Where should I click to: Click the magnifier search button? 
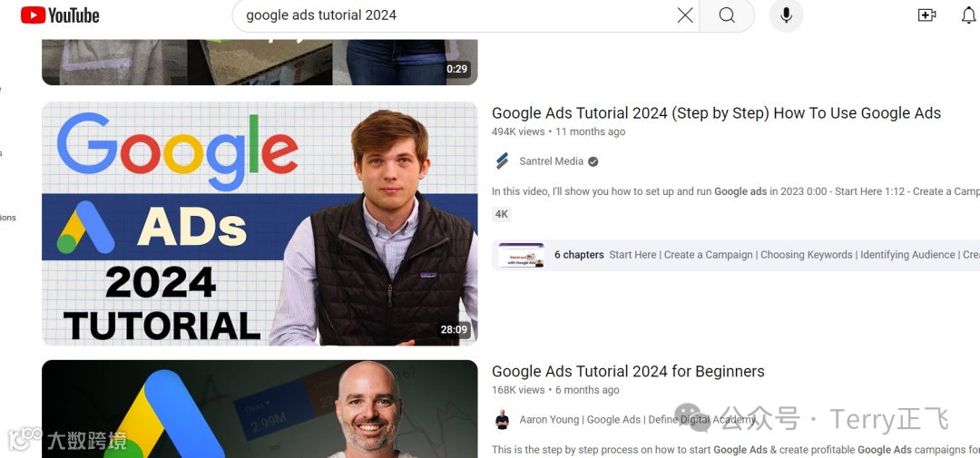(727, 15)
